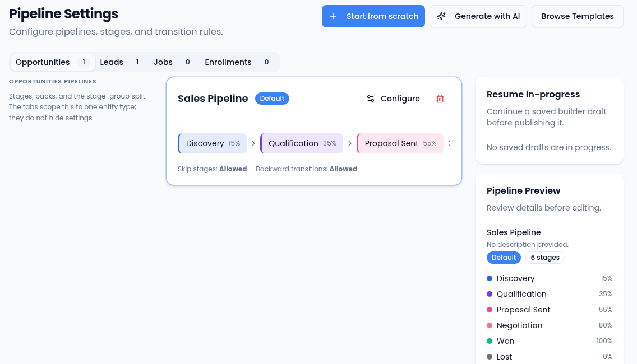The height and width of the screenshot is (364, 637).
Task: Click the pink dot beside Proposal Sent
Action: (490, 310)
